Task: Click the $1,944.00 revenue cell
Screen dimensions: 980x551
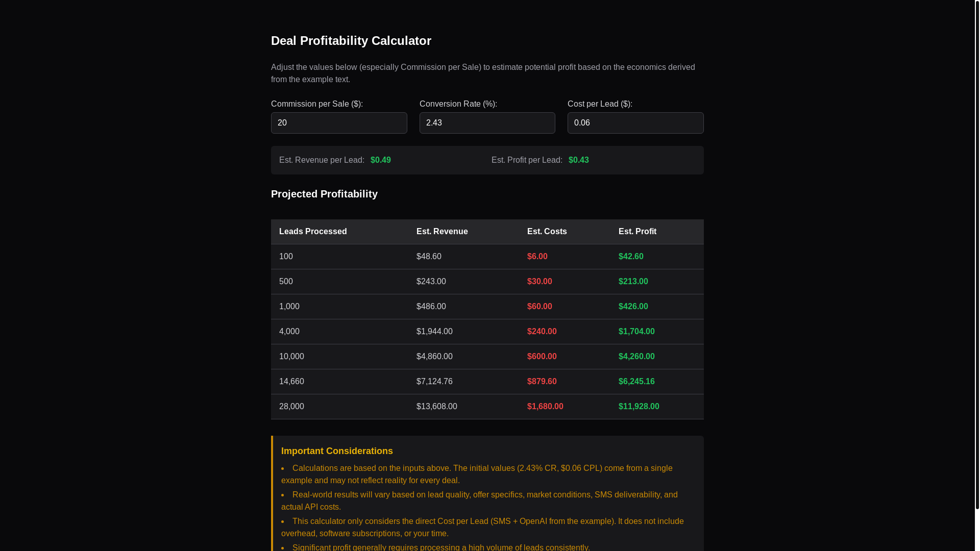Action: (463, 332)
